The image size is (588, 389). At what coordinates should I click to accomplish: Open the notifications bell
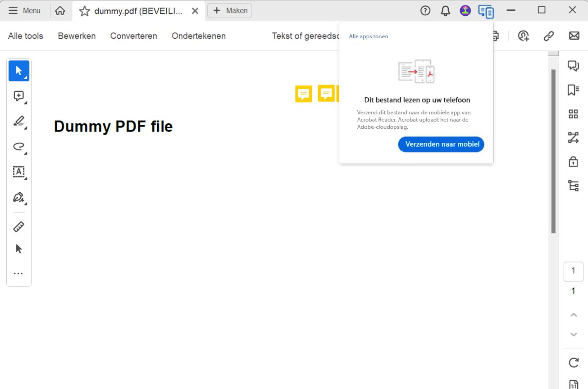(x=446, y=10)
